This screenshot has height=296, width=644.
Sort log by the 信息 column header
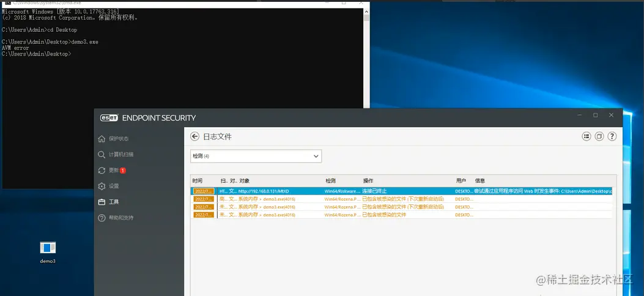(x=479, y=180)
